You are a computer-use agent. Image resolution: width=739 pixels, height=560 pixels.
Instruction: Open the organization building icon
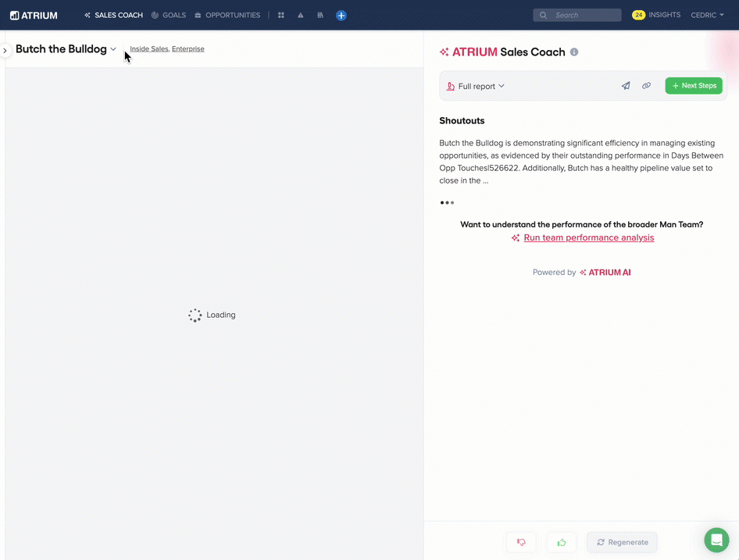(x=320, y=15)
